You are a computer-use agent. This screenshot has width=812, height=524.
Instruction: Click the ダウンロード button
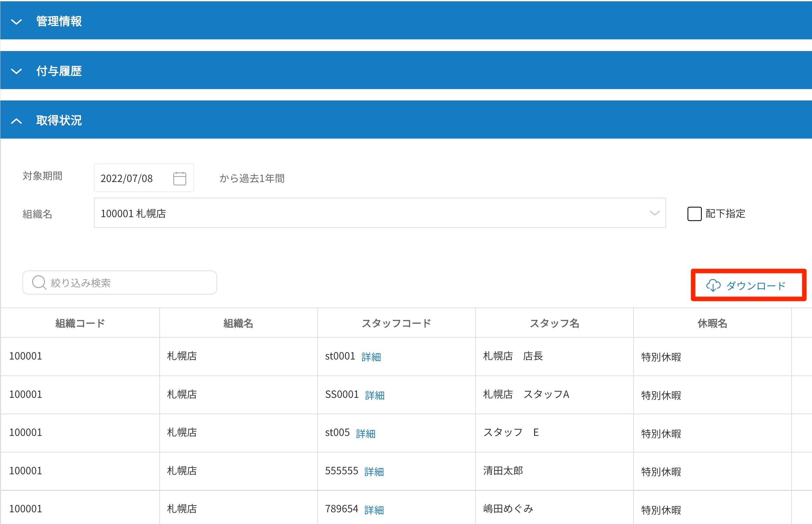click(748, 285)
